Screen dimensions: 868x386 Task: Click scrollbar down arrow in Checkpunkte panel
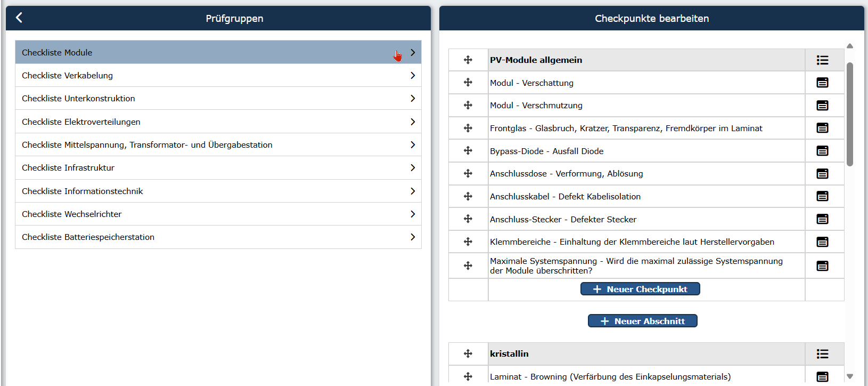(850, 376)
